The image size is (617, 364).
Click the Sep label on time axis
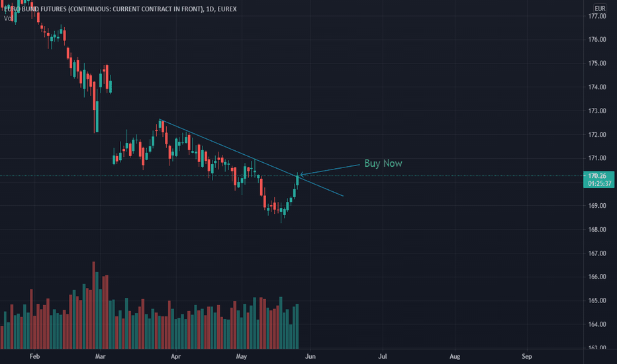click(527, 357)
